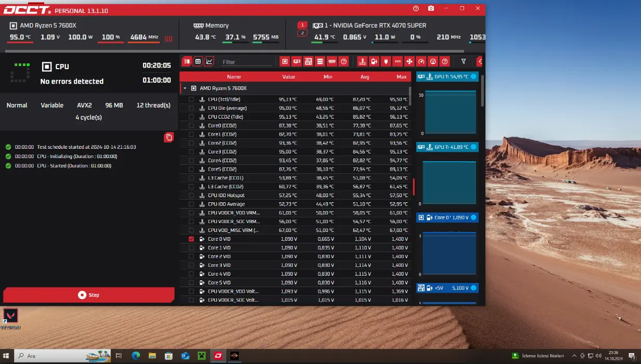Check the Core3 (CCD2) checkbox
641x364 pixels.
[191, 152]
